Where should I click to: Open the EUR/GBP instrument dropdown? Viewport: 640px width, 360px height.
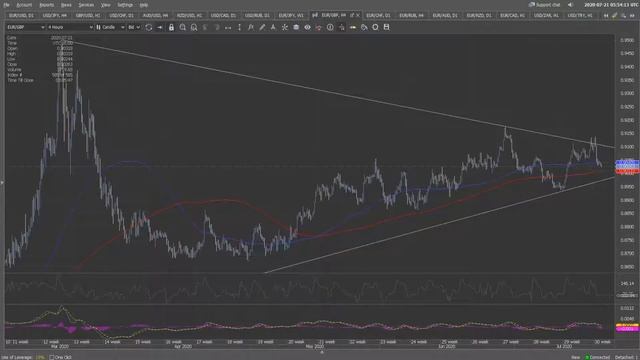tap(25, 27)
